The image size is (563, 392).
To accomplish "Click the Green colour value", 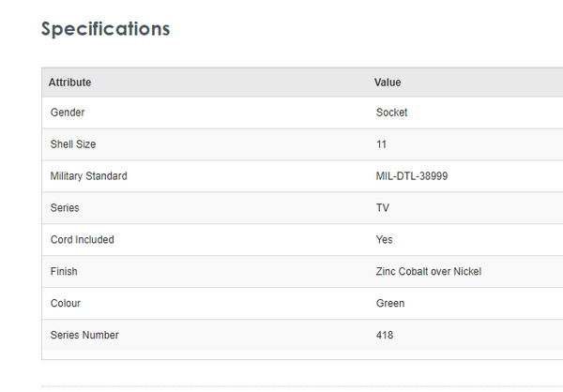I will [390, 304].
